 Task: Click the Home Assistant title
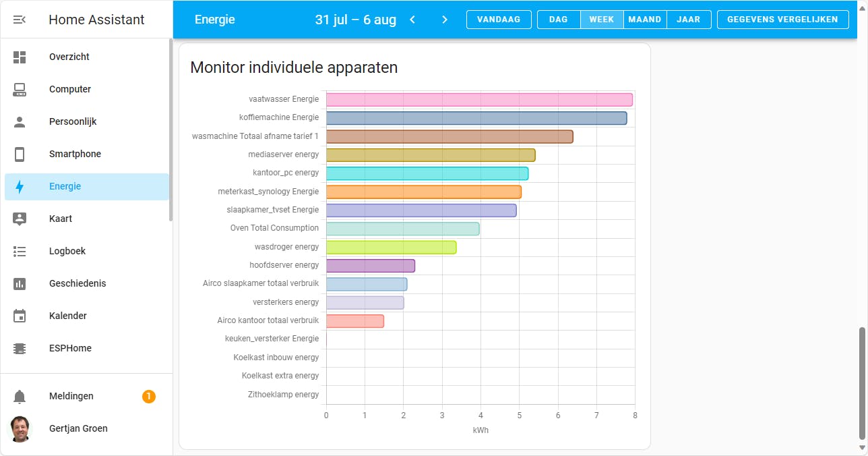(96, 20)
